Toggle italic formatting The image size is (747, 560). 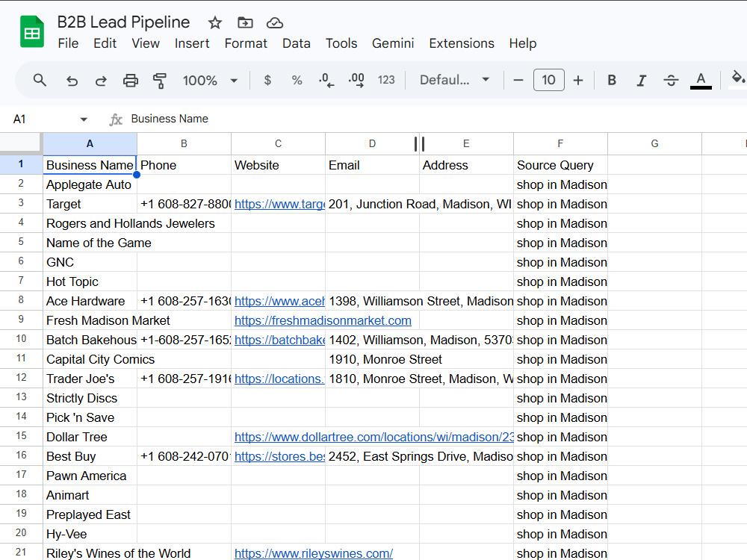pos(641,81)
